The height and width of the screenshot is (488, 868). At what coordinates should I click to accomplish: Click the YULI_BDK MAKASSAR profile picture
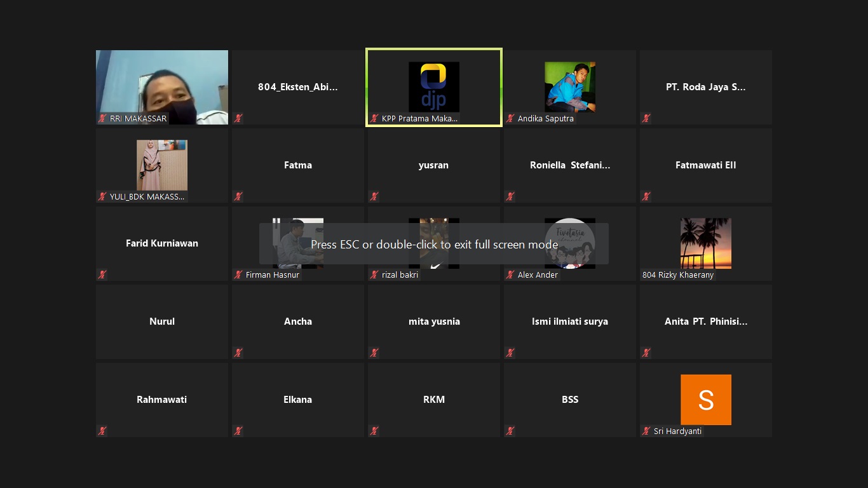(162, 165)
